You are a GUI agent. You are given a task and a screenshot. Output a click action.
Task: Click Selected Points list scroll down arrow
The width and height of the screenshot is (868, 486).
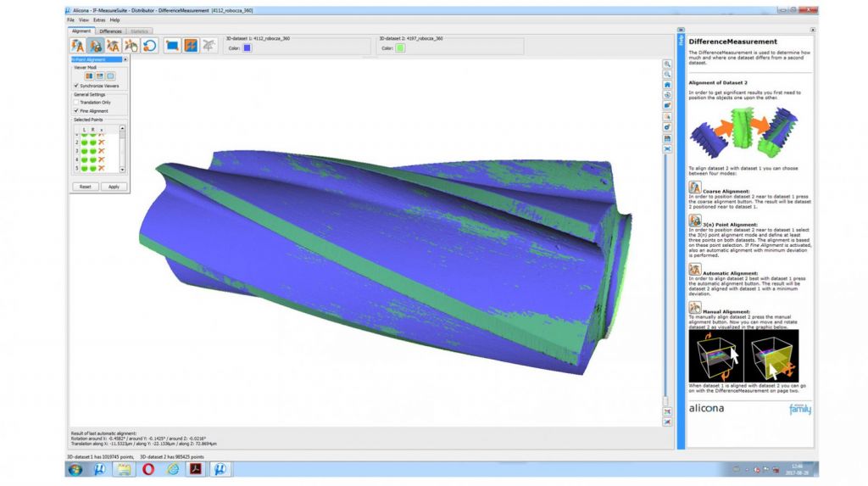pyautogui.click(x=122, y=170)
